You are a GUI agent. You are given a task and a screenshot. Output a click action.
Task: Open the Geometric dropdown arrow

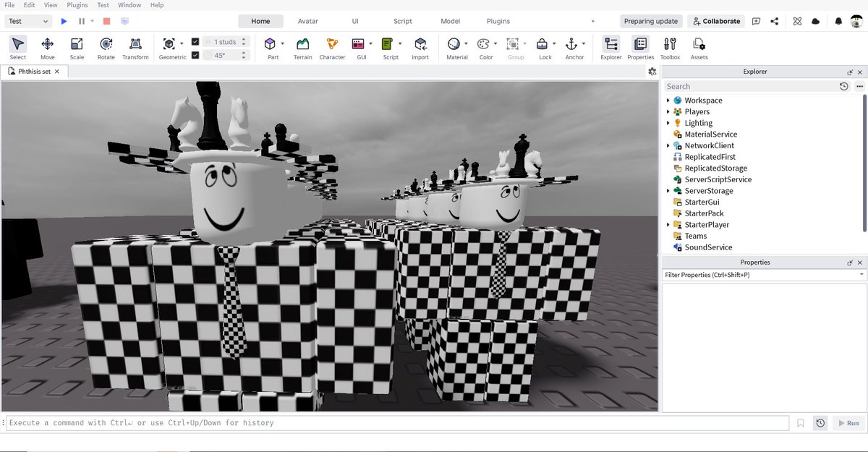(182, 43)
